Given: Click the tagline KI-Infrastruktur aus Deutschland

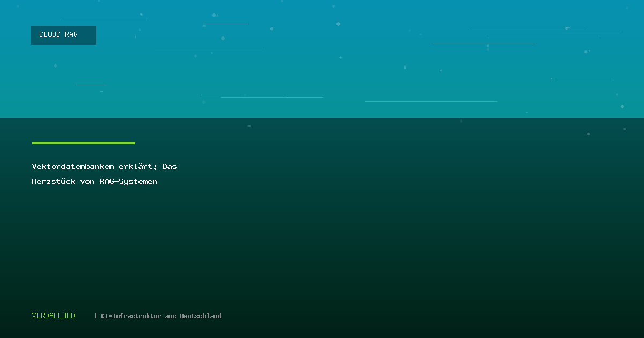Looking at the screenshot, I should (x=161, y=316).
